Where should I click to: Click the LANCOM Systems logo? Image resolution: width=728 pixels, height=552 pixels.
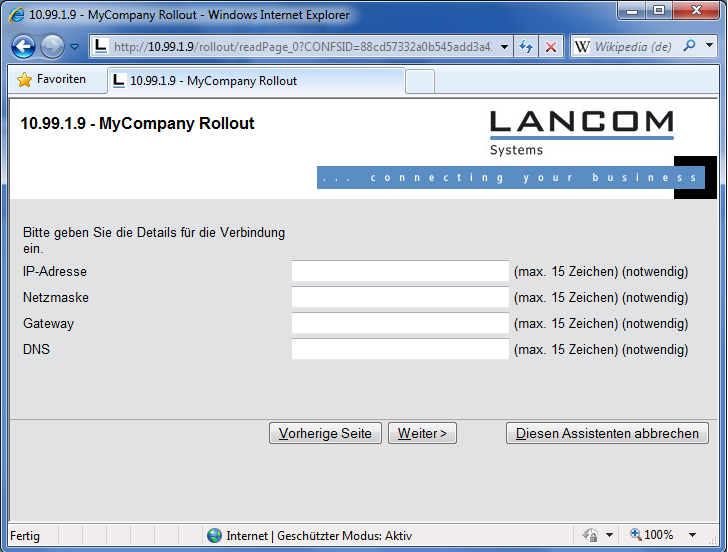pyautogui.click(x=581, y=132)
